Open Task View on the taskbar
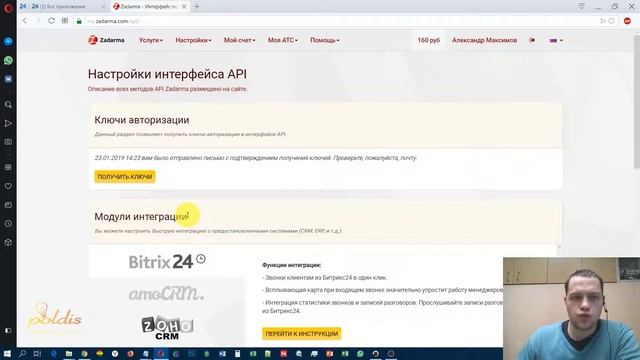The image size is (640, 360). click(37, 353)
